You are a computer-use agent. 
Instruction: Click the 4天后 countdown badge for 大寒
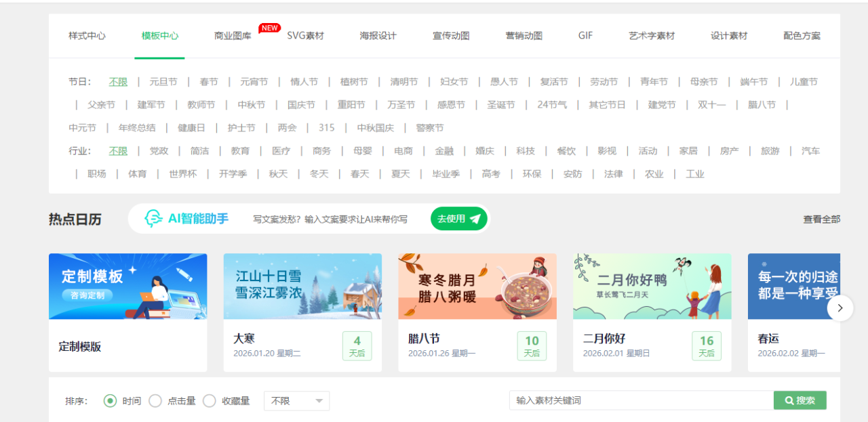357,345
